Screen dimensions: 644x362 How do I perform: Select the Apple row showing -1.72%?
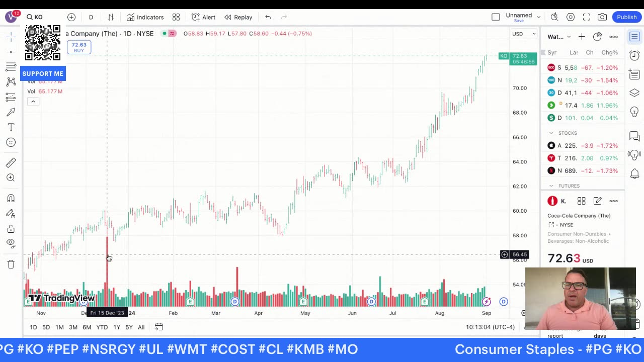(583, 146)
